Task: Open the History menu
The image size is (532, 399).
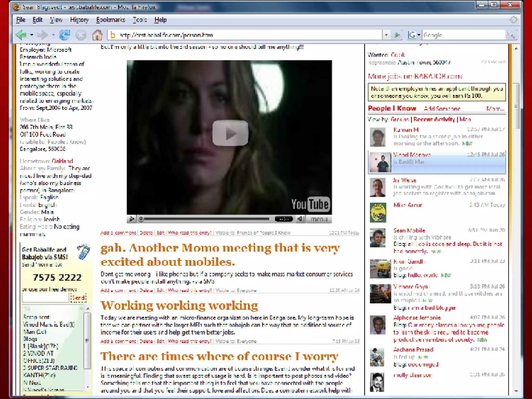Action: (79, 20)
